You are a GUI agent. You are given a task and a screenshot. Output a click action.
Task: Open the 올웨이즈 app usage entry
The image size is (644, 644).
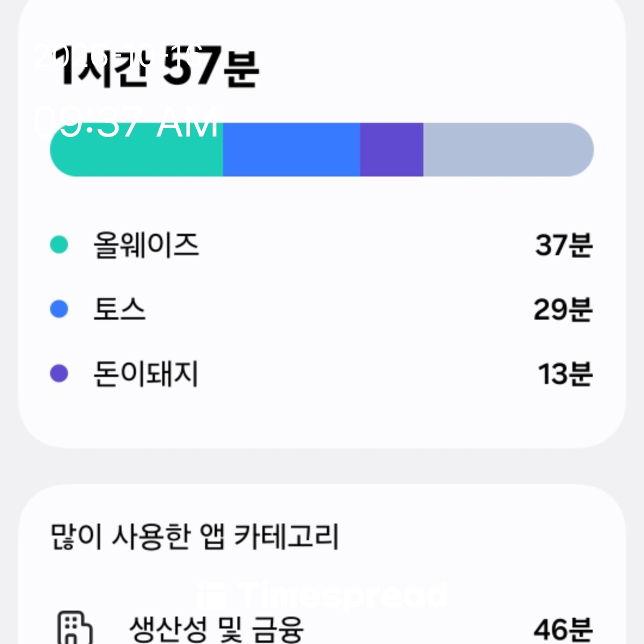pyautogui.click(x=321, y=245)
